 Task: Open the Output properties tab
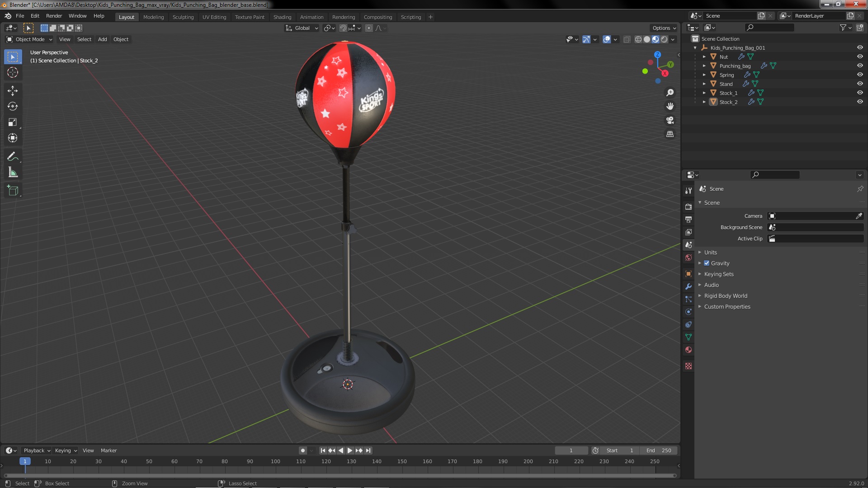688,219
